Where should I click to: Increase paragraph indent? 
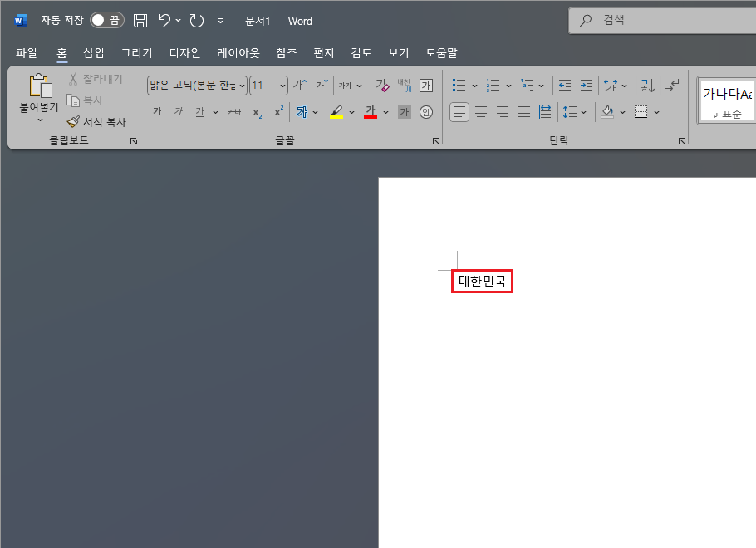tap(587, 86)
